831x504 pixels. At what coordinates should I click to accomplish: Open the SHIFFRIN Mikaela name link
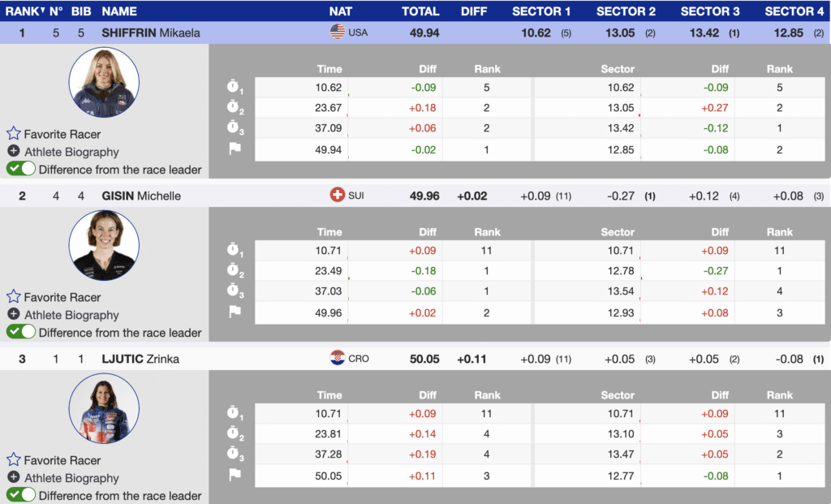pos(150,33)
